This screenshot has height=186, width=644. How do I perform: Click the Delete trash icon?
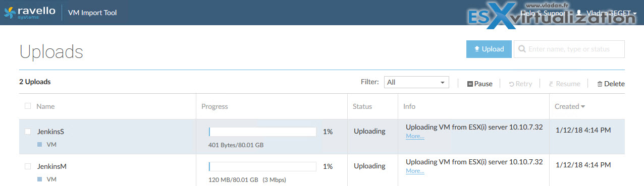point(600,84)
